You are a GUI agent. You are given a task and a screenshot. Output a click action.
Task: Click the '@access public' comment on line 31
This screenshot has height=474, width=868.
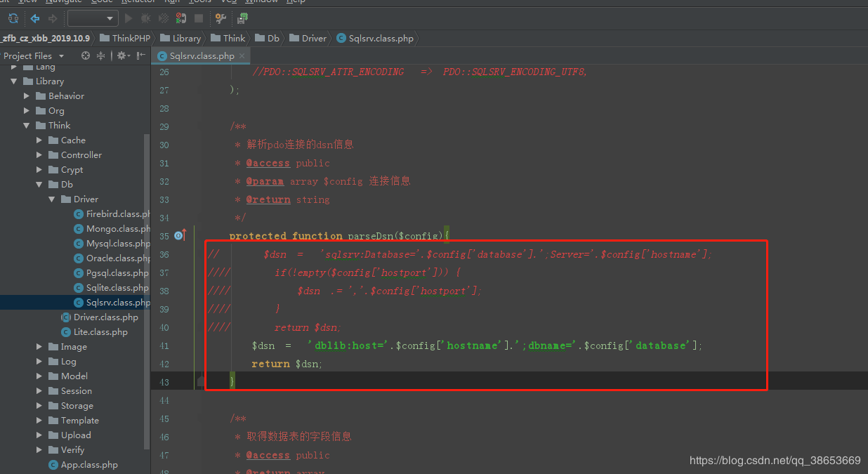coord(288,163)
